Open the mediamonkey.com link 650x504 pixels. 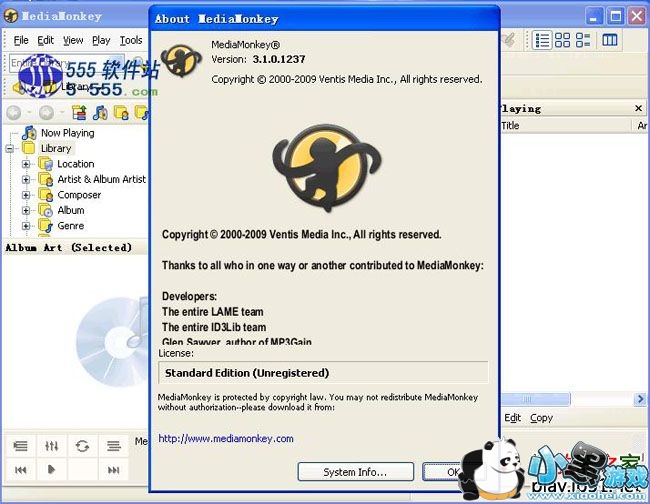(x=226, y=439)
